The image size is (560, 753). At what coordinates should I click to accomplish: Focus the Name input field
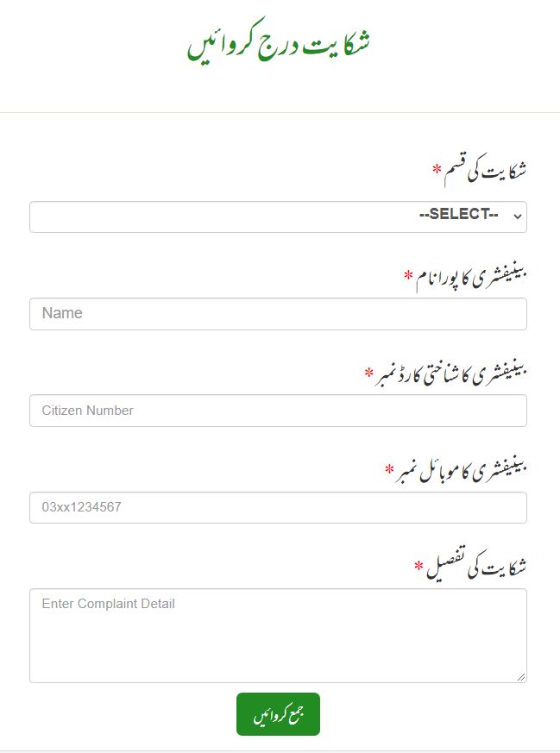(x=278, y=314)
